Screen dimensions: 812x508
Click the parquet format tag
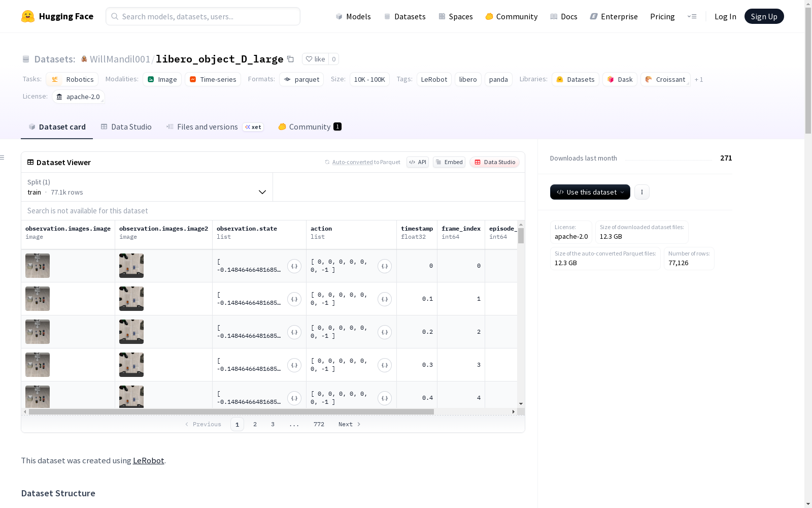click(301, 79)
